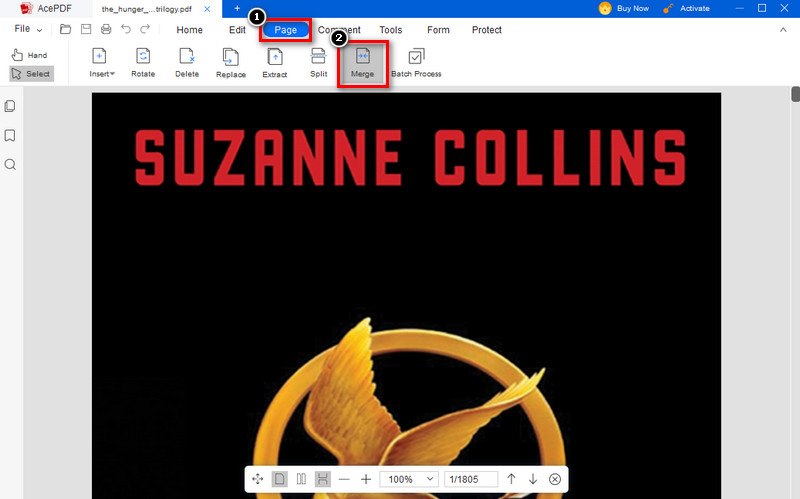
Task: Open the File menu dropdown
Action: [x=28, y=29]
